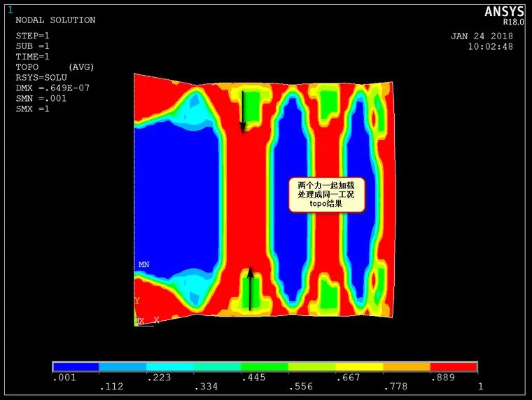This screenshot has height=400, width=532.
Task: Click the coordinate triad X axis label
Action: click(156, 319)
